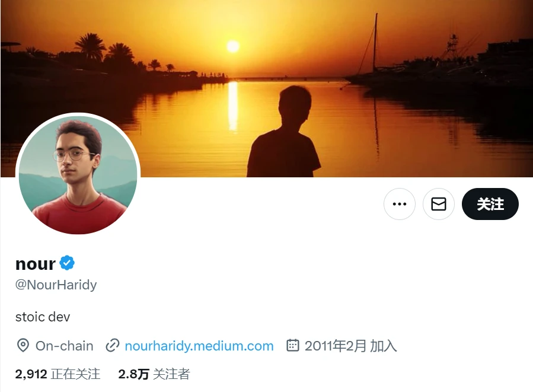Click the location pin icon

coord(23,345)
